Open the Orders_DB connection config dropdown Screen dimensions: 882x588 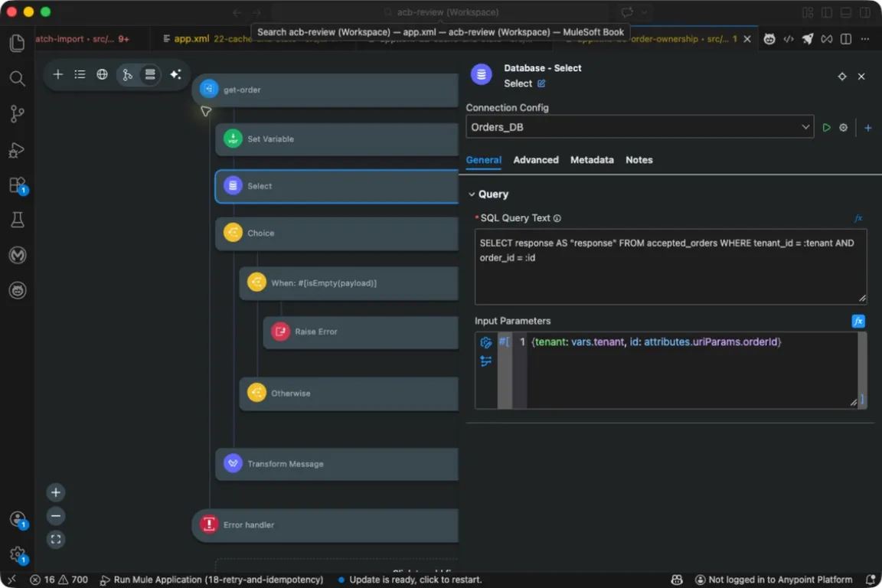pos(639,127)
